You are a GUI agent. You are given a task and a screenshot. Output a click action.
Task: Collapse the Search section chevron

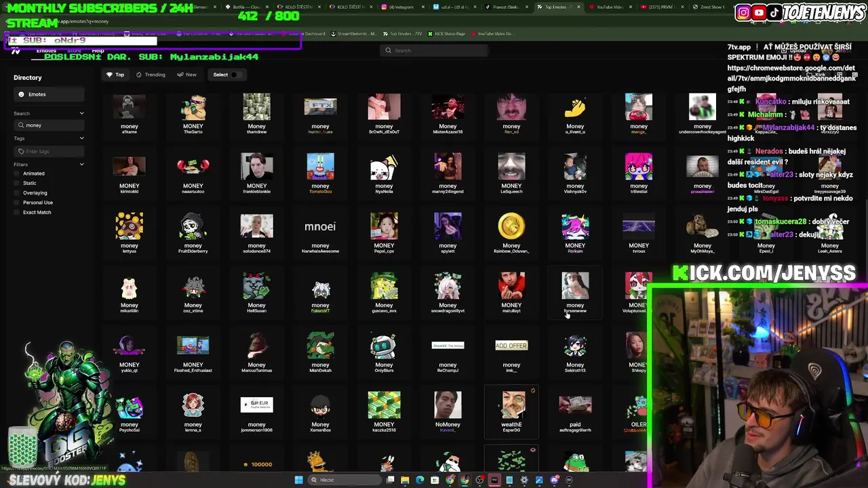(x=81, y=113)
